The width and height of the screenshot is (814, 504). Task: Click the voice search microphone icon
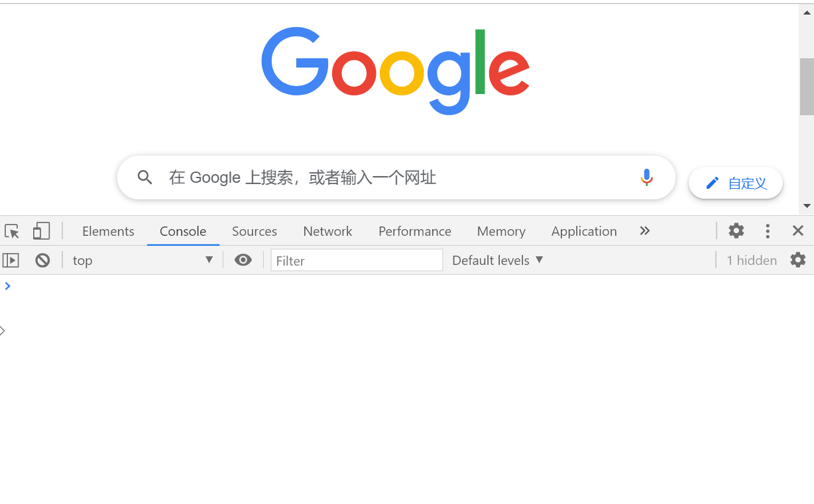647,177
